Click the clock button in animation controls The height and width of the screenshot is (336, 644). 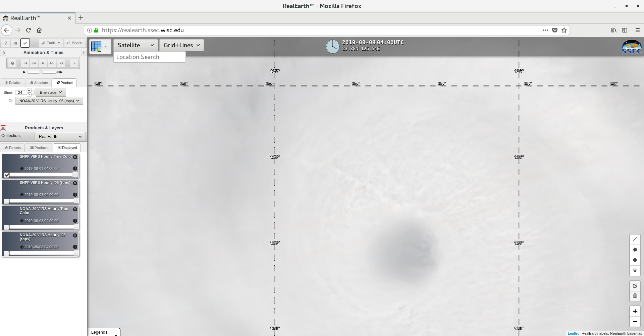tap(12, 63)
